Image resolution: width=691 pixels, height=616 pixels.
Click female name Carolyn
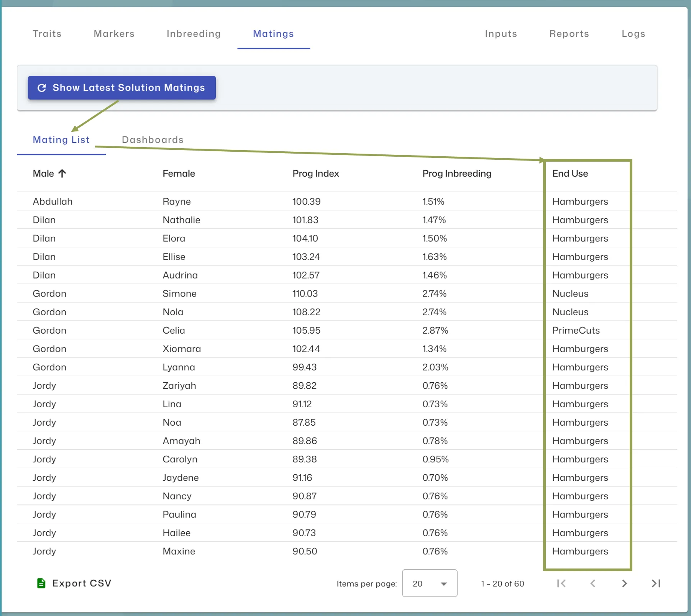pos(180,459)
